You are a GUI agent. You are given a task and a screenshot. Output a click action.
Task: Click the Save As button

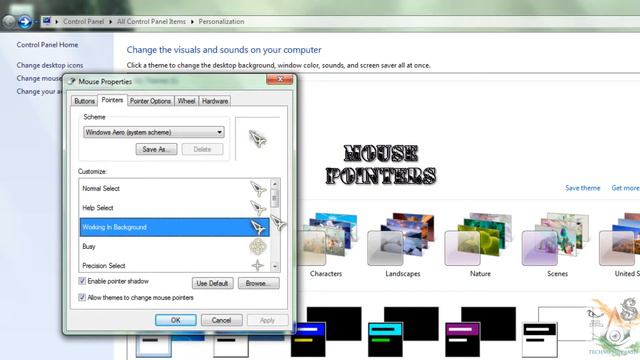(156, 149)
